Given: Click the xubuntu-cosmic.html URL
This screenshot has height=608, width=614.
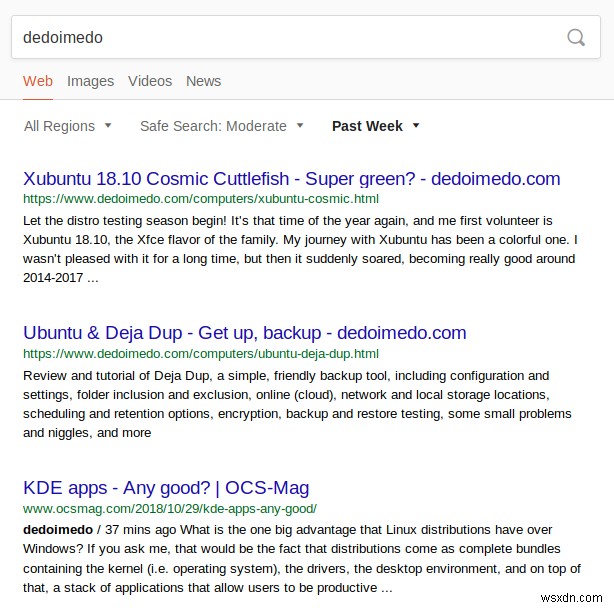Looking at the screenshot, I should [201, 199].
